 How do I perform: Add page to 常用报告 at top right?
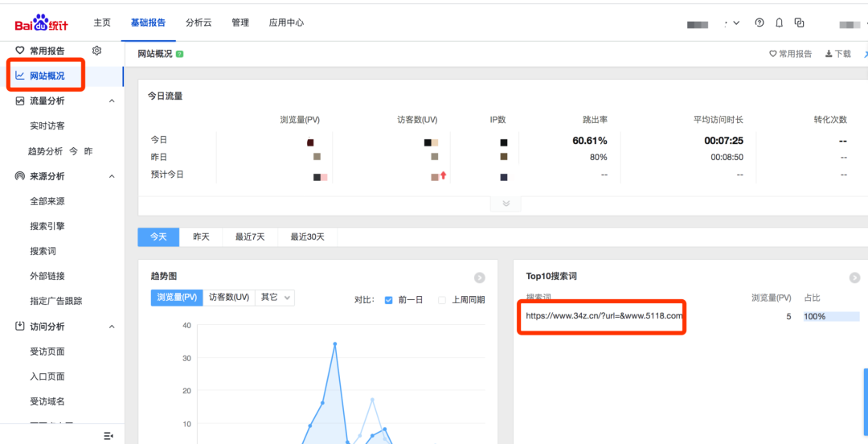[791, 54]
